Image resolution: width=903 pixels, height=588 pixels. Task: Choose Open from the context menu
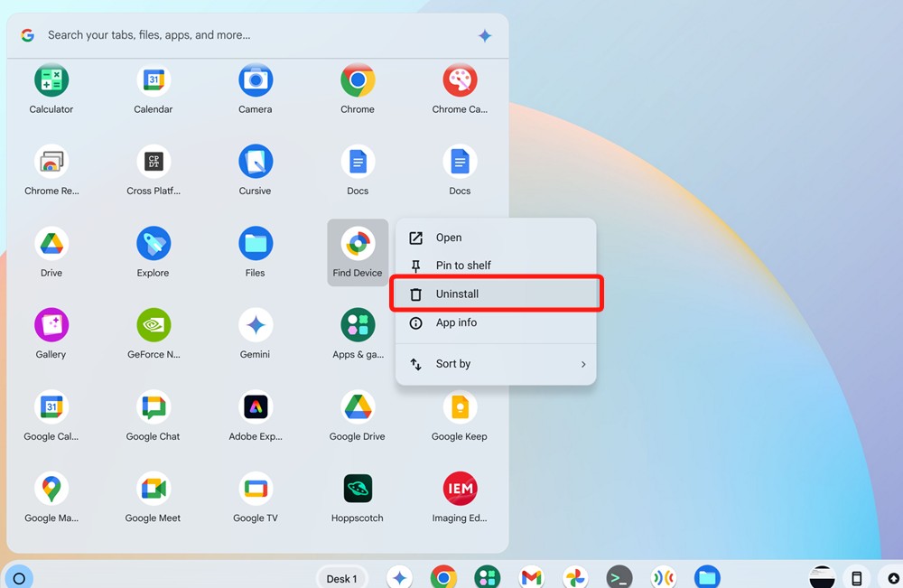pos(496,238)
